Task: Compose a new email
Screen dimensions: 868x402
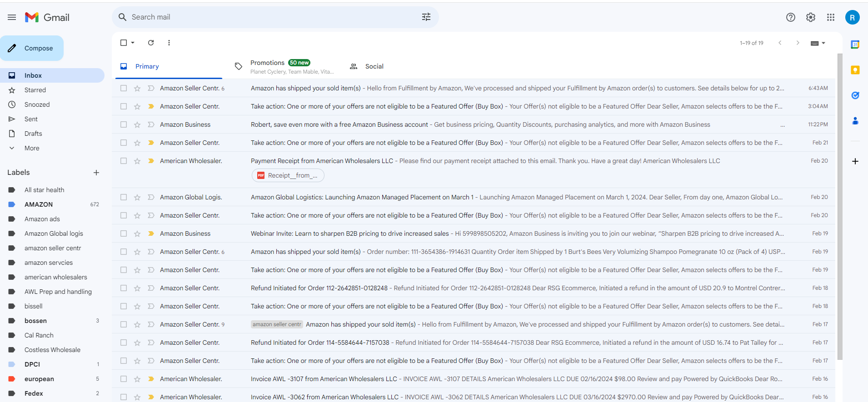Action: (32, 48)
